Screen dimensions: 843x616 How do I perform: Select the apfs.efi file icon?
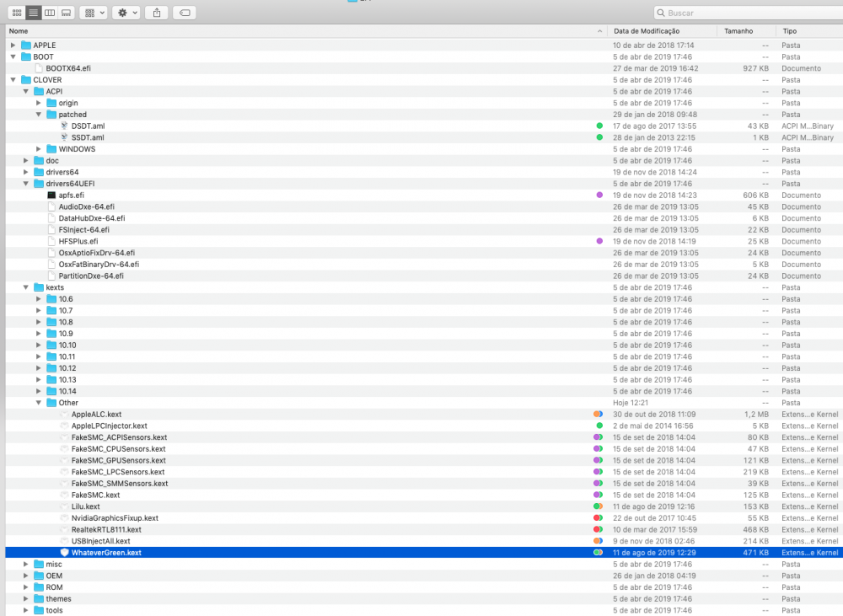[x=51, y=196]
